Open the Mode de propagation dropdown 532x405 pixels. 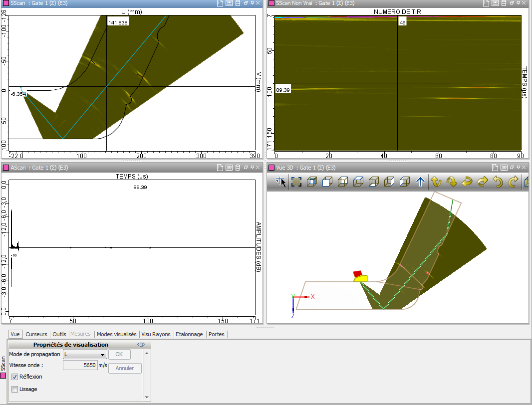(x=103, y=355)
